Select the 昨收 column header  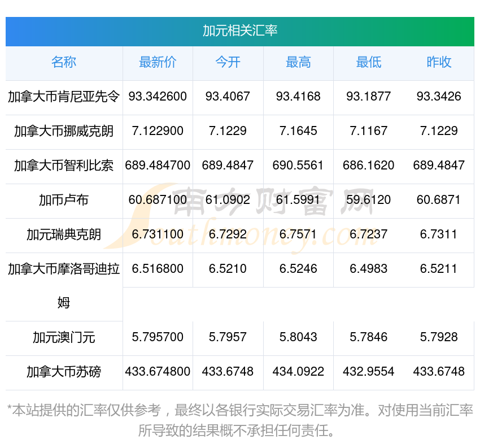pyautogui.click(x=439, y=62)
